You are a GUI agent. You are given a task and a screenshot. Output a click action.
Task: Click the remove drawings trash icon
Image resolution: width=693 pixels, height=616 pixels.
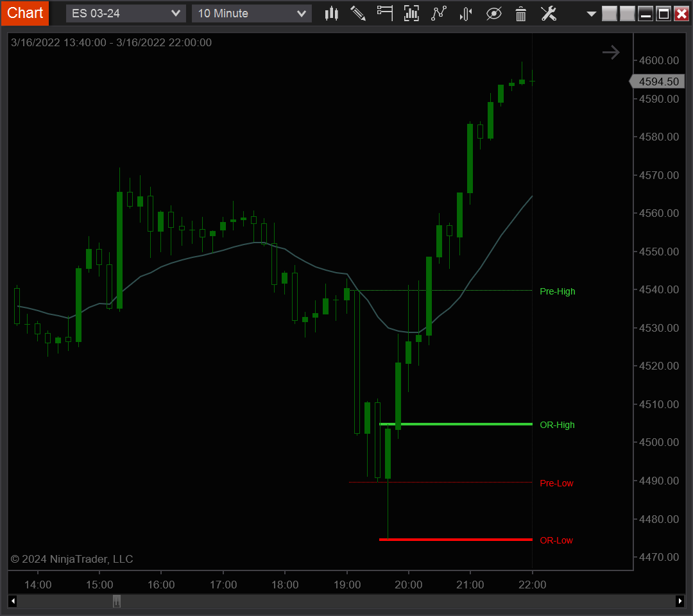point(521,13)
